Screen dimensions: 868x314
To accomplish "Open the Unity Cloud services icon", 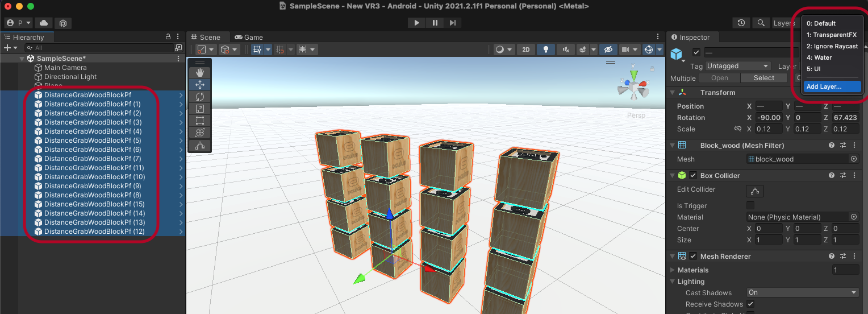I will (x=44, y=23).
